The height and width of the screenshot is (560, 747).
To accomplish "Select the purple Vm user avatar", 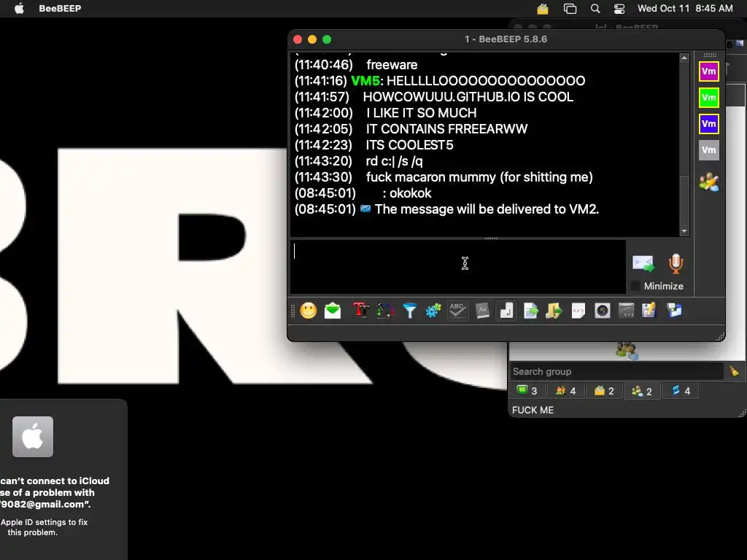I will coord(708,71).
